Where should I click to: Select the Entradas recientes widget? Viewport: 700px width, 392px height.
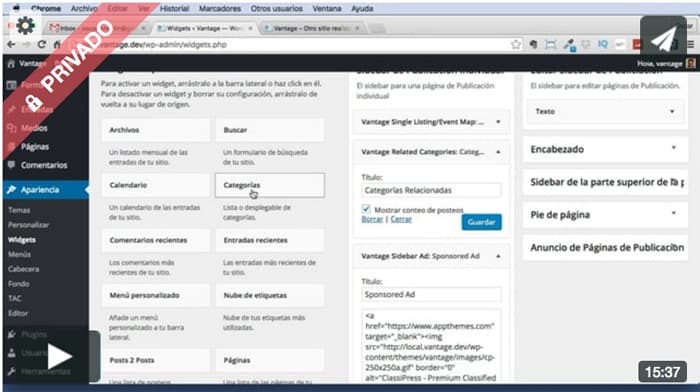point(270,240)
